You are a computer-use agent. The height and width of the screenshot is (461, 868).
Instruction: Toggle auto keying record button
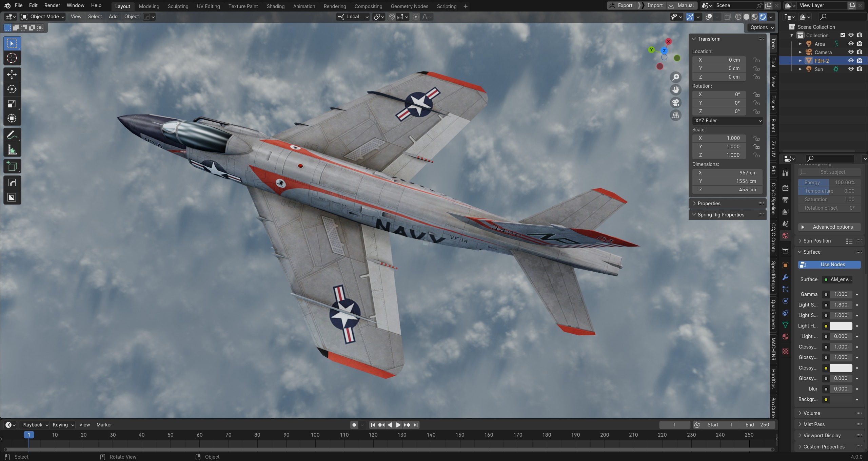tap(354, 425)
